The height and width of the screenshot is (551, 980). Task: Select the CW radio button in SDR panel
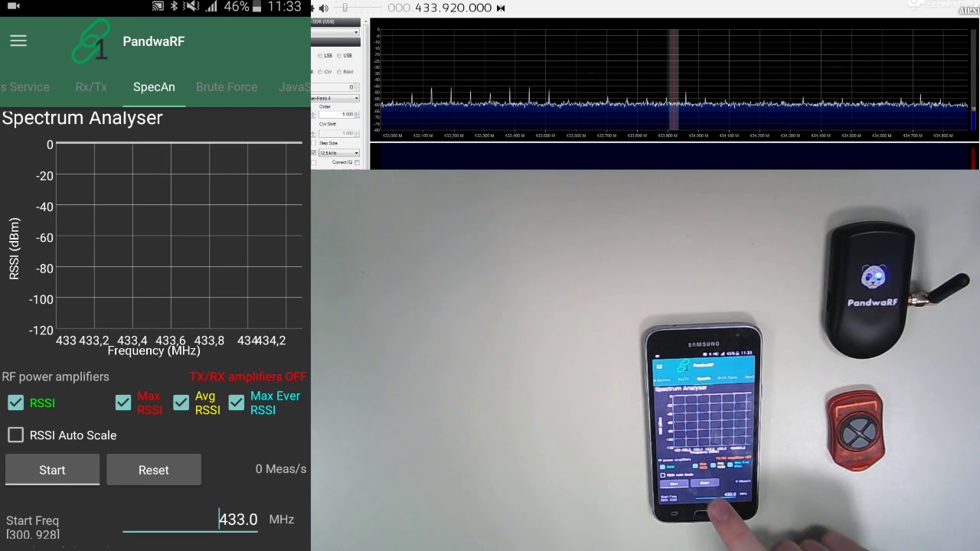[x=320, y=72]
